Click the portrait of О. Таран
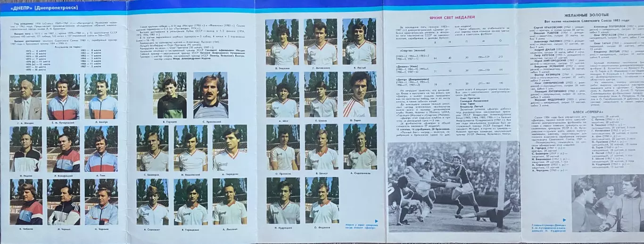 pyautogui.click(x=359, y=94)
